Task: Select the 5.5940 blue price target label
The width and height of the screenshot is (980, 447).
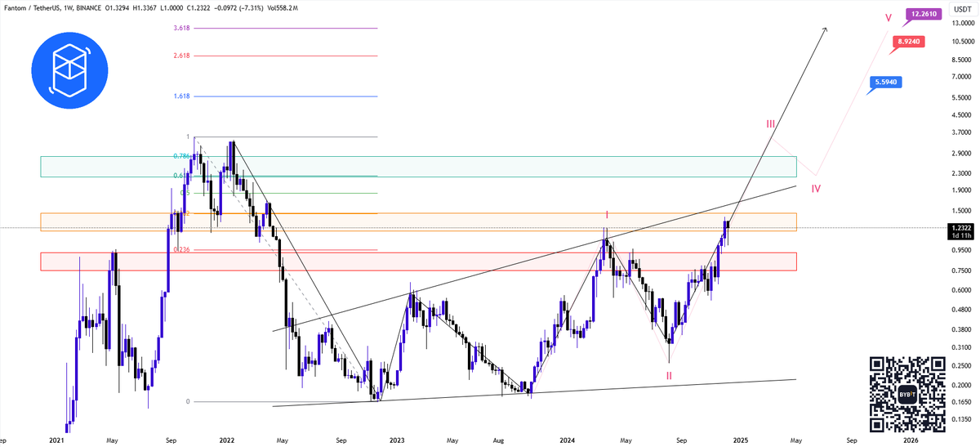Action: [886, 82]
